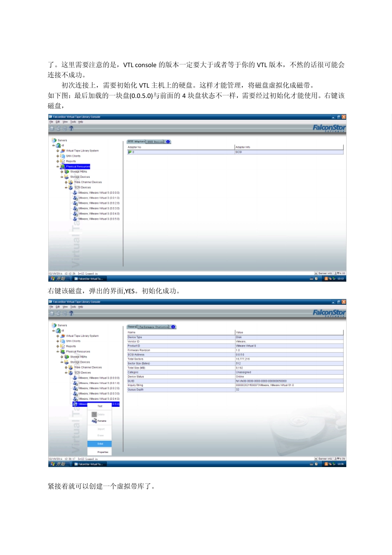This screenshot has width=392, height=555.
Task: Open the File menu in upper console
Action: pos(51,122)
